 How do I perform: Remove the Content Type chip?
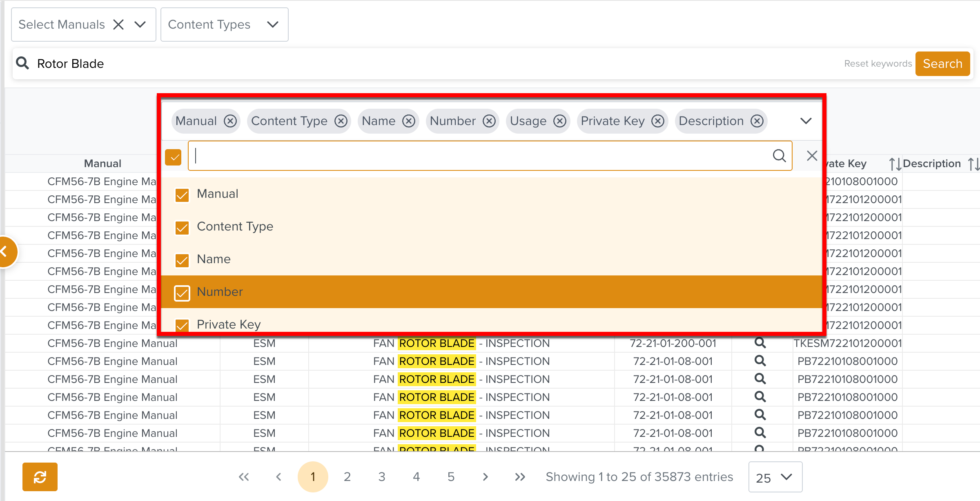pyautogui.click(x=341, y=121)
